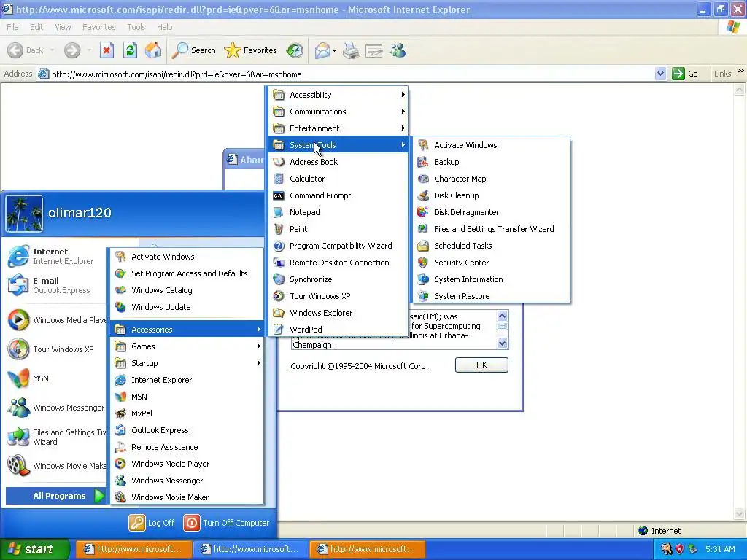Viewport: 747px width, 560px height.
Task: Click Log Off button
Action: (152, 522)
